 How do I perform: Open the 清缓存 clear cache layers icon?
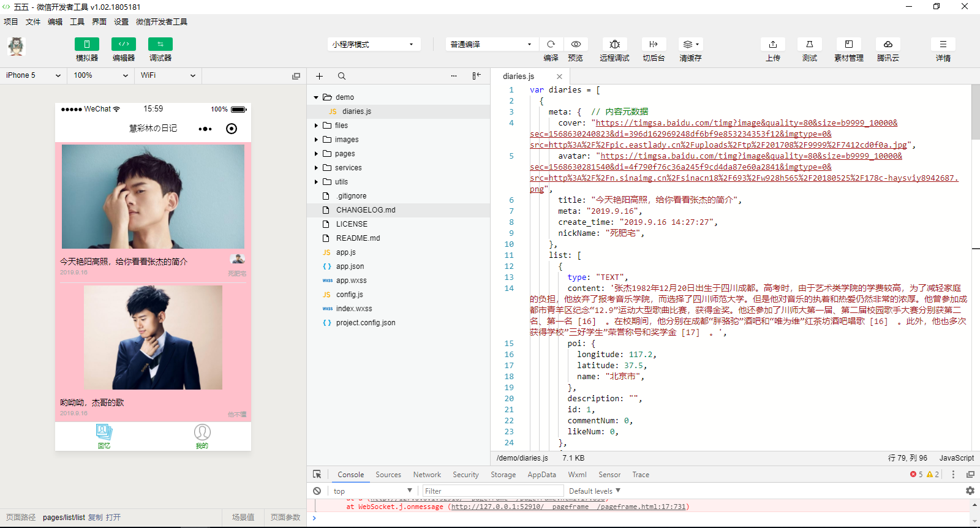click(690, 44)
